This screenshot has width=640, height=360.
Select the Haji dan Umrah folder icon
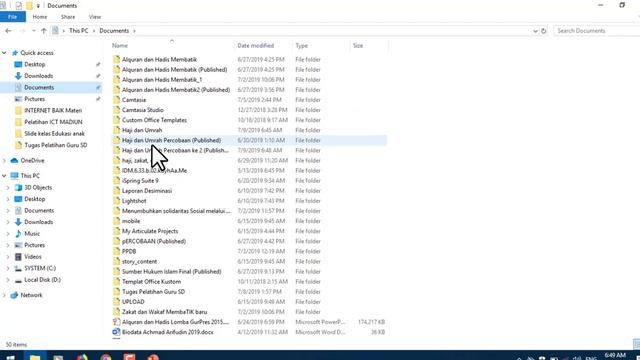116,130
